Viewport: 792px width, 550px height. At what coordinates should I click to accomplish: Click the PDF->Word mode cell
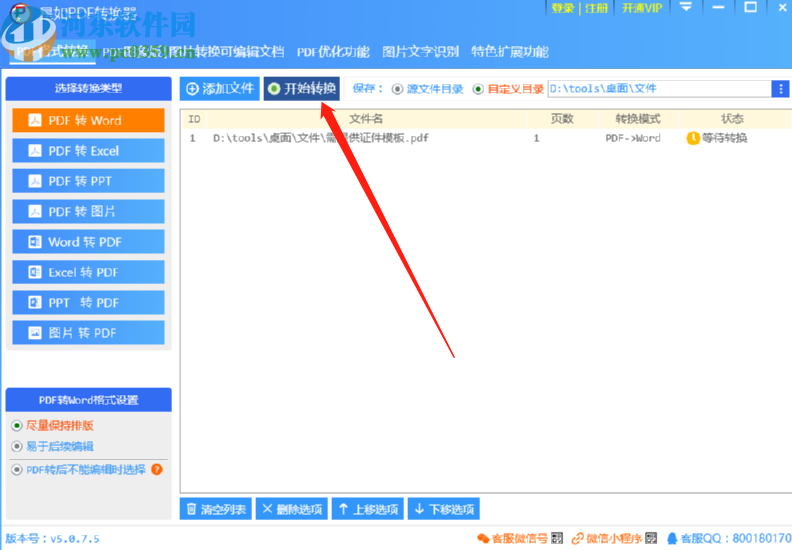click(x=633, y=138)
